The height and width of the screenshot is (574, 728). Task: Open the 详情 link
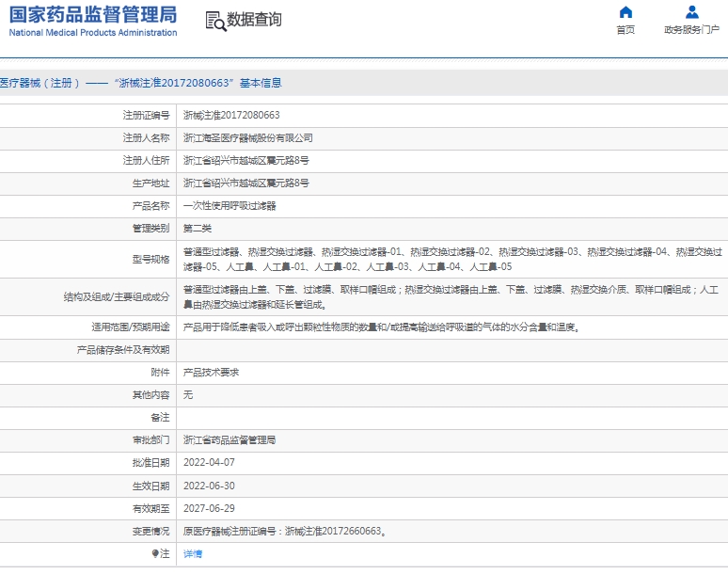(193, 553)
